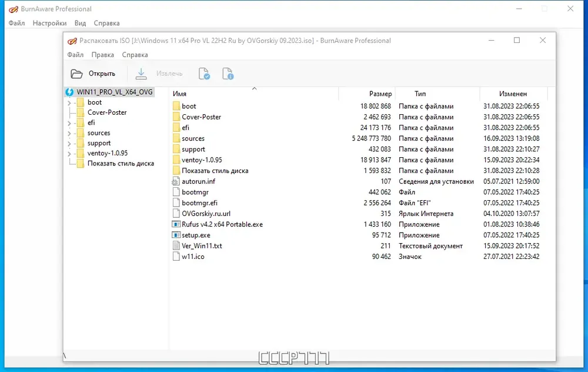Sort the list by Размер column header
Screen dimensions: 588x372
(380, 94)
